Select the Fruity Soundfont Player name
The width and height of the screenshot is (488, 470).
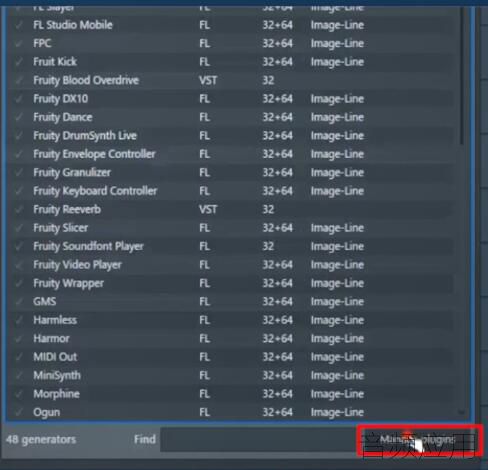88,246
